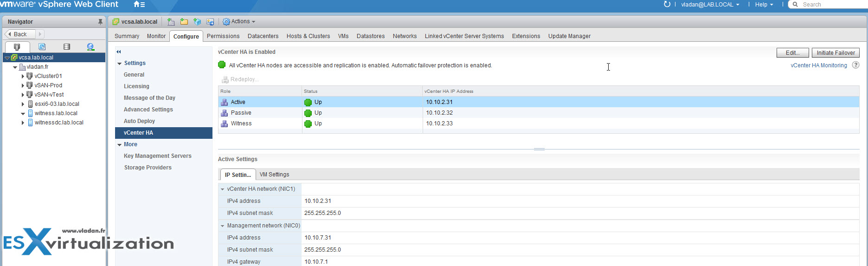The width and height of the screenshot is (868, 266).
Task: Go forward with the arrow next to Back
Action: [40, 34]
